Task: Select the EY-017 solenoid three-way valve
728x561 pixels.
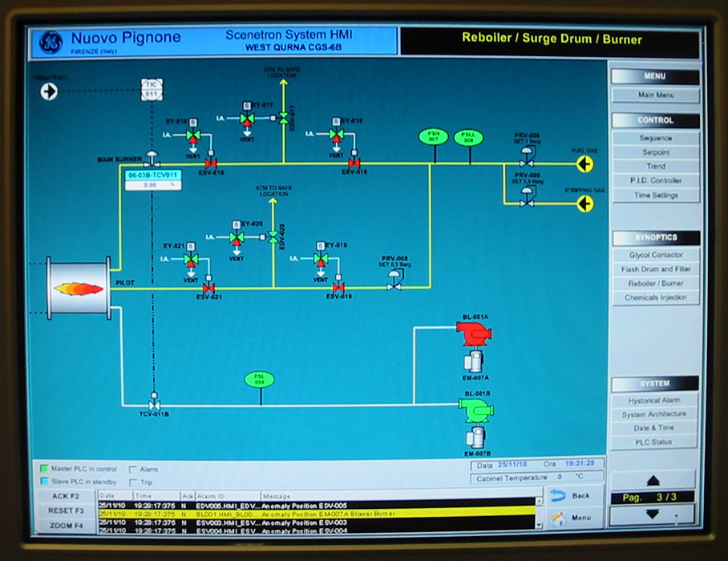Action: [247, 119]
